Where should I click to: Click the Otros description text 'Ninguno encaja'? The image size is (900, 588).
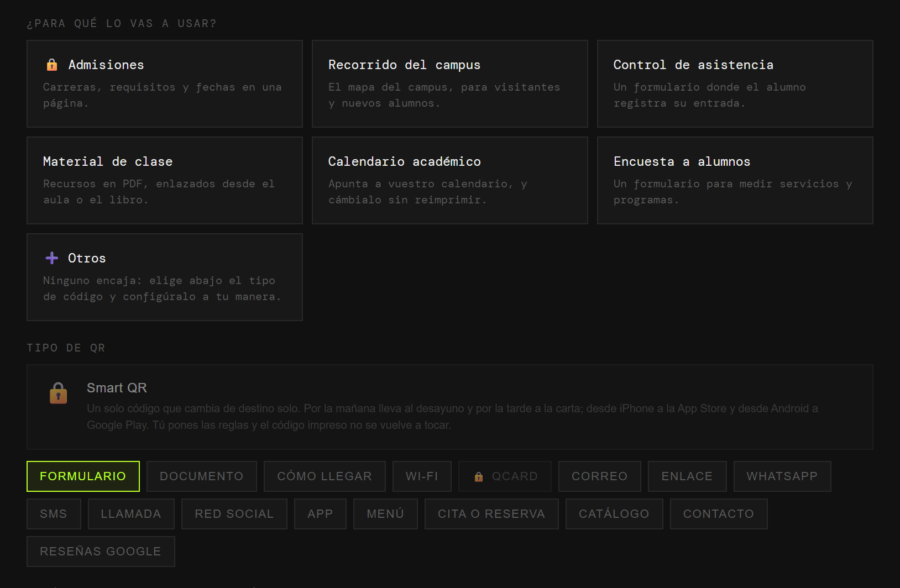162,288
